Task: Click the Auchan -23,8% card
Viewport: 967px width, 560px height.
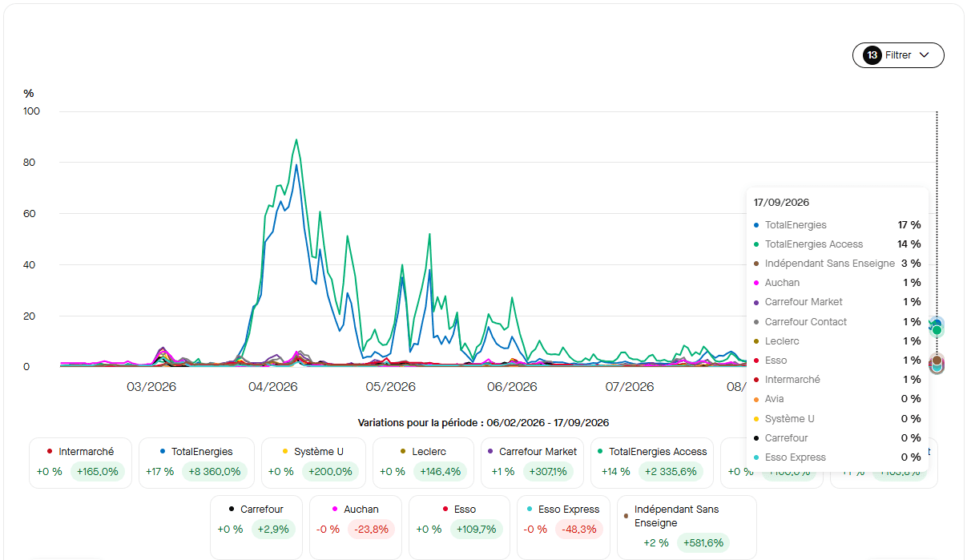Action: [x=356, y=527]
